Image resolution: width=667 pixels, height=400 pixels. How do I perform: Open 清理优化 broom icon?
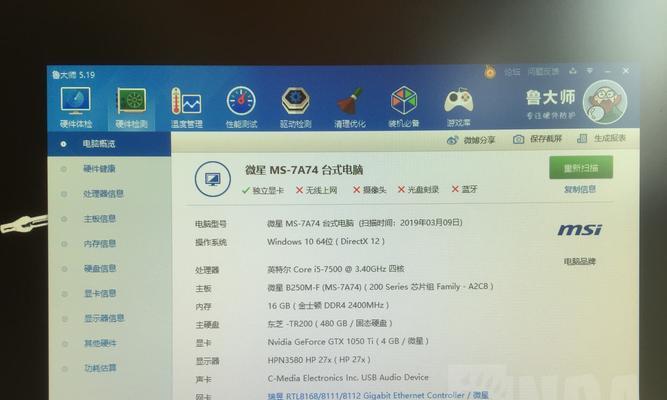click(x=350, y=101)
